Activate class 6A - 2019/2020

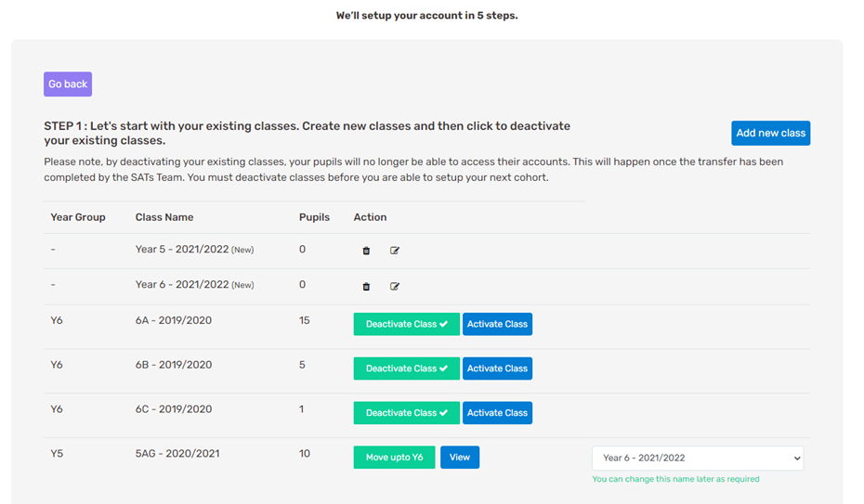tap(497, 324)
